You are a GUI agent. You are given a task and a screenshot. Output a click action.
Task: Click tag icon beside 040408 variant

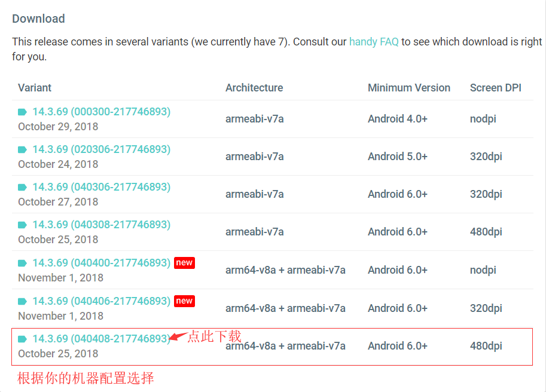tap(23, 339)
